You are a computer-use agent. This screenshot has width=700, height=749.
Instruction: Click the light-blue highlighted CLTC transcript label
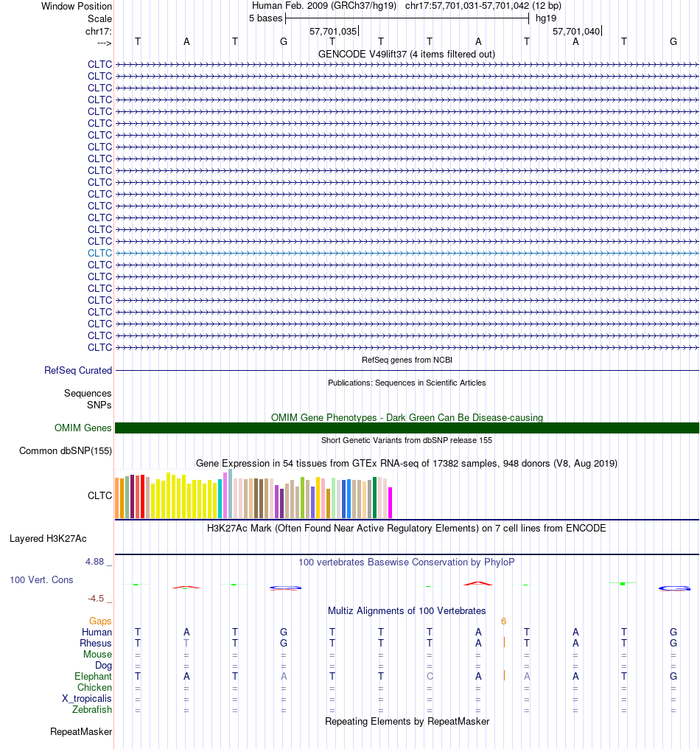click(99, 253)
